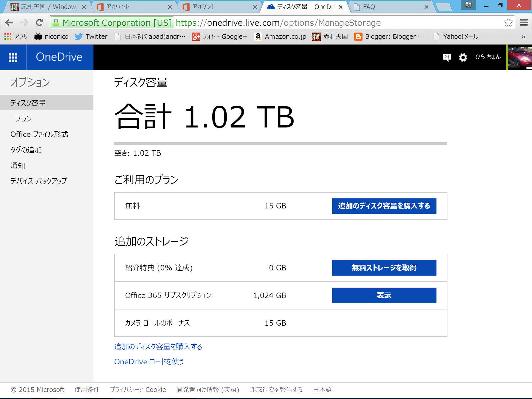The image size is (532, 399).
Task: Select ディスク容量 in the options sidebar
Action: pos(47,103)
